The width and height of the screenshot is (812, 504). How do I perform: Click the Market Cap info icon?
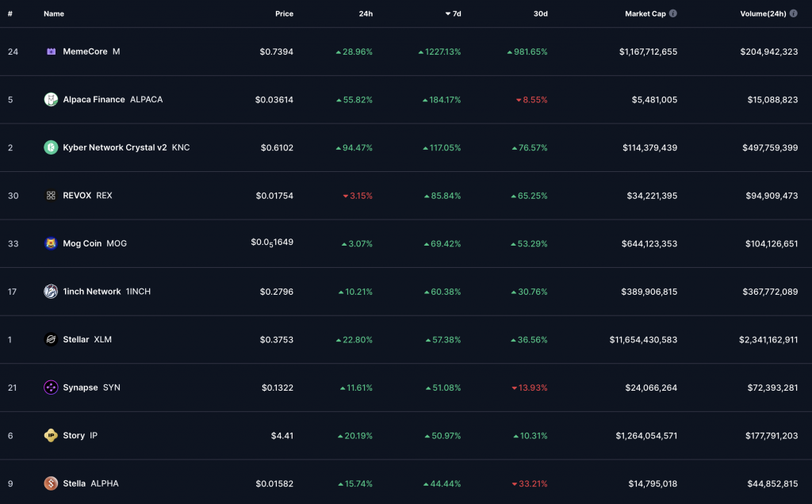tap(672, 13)
